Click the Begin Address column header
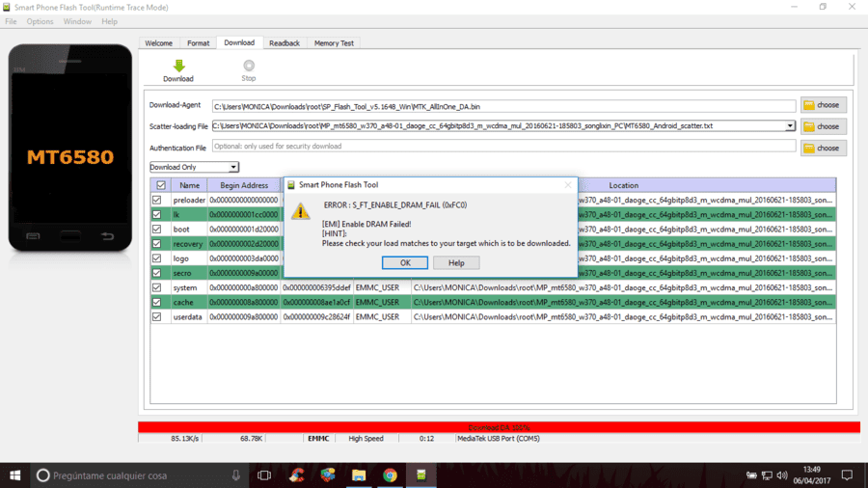Viewport: 868px width, 488px height. pyautogui.click(x=244, y=185)
